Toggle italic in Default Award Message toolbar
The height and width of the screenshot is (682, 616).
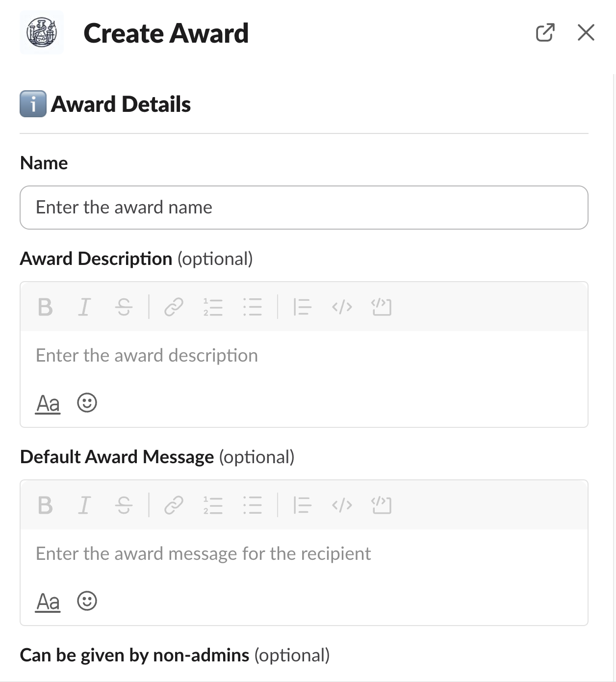click(84, 505)
